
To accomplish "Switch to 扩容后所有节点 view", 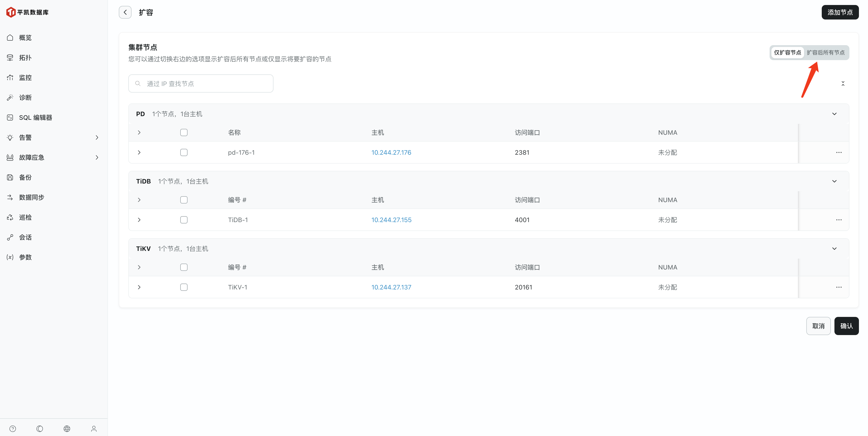I will (x=826, y=52).
